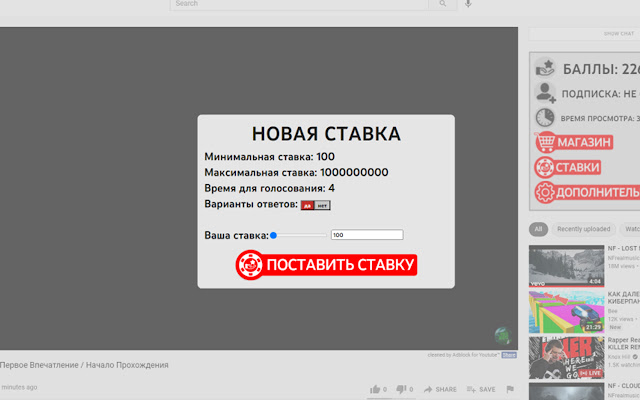Screen dimensions: 640x400
Task: Report the video via flag icon
Action: (x=510, y=389)
